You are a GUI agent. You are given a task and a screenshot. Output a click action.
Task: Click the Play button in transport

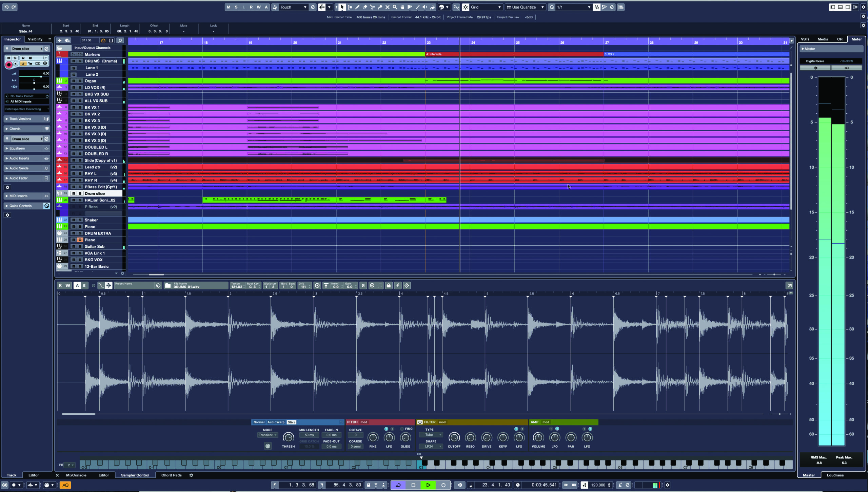tap(428, 485)
